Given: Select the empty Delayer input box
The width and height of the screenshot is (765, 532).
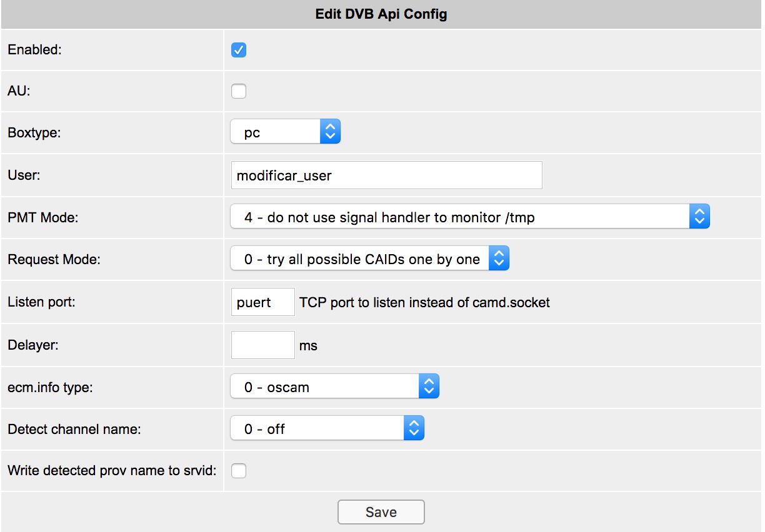Looking at the screenshot, I should (262, 345).
